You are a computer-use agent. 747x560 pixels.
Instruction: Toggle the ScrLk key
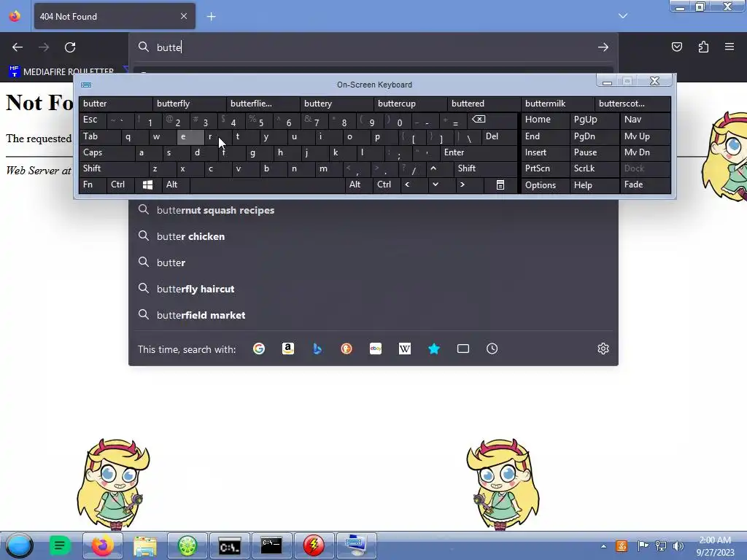[595, 168]
